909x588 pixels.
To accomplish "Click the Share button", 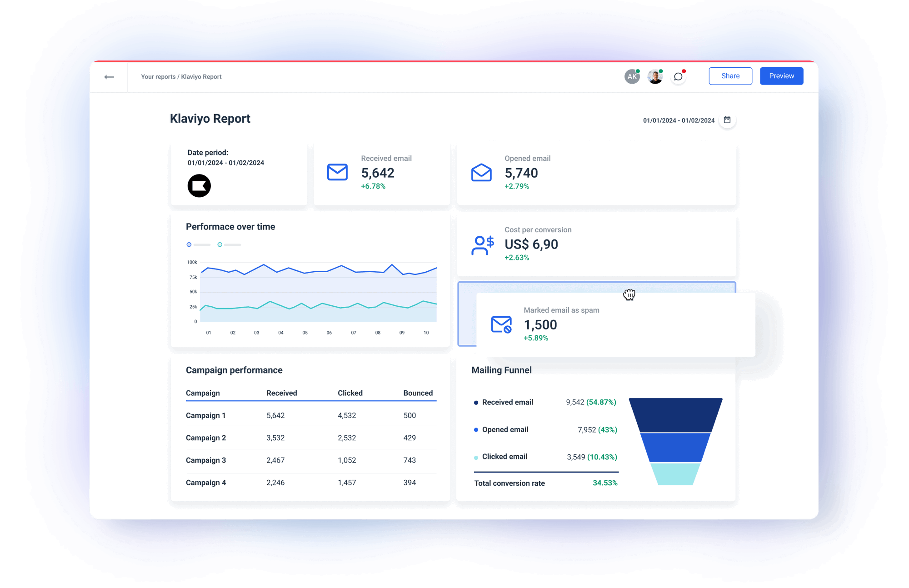I will point(730,76).
